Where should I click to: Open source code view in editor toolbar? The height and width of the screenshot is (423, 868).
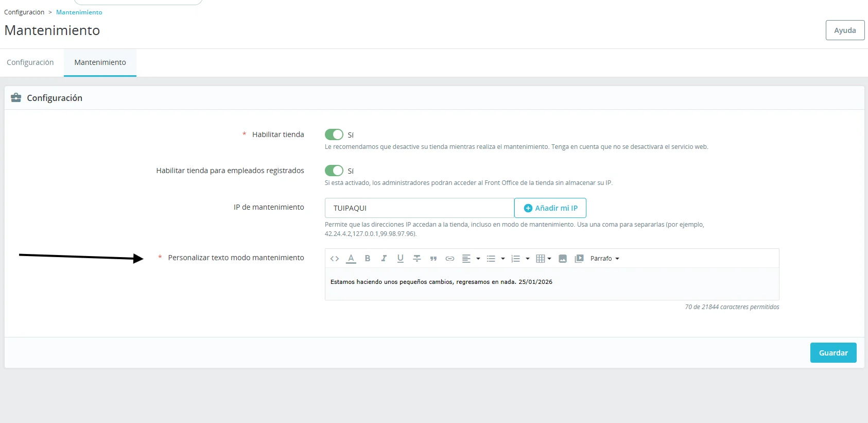(x=335, y=259)
